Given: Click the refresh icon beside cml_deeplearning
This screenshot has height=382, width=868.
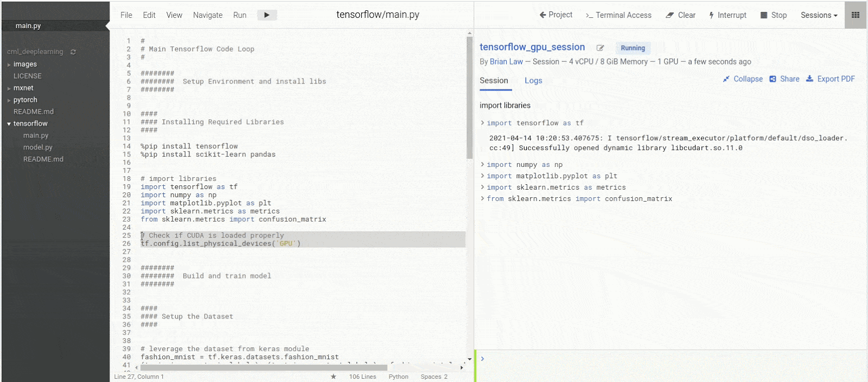Looking at the screenshot, I should (x=73, y=52).
